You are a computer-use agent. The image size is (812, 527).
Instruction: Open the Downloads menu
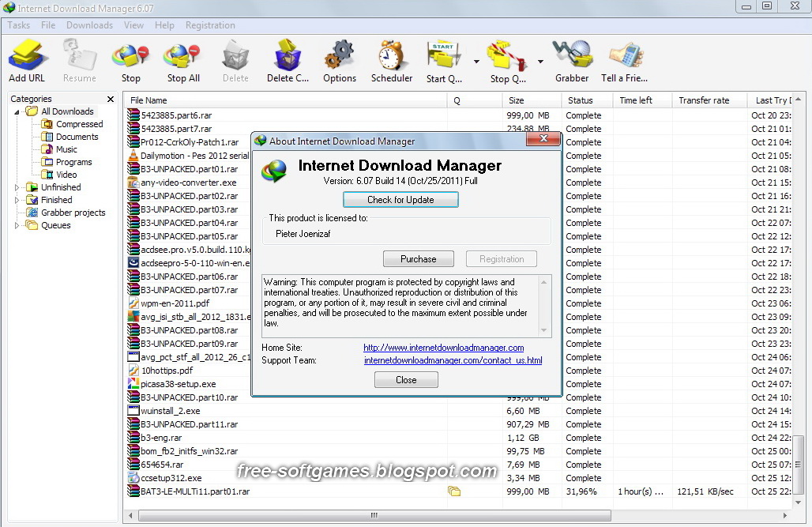click(89, 25)
